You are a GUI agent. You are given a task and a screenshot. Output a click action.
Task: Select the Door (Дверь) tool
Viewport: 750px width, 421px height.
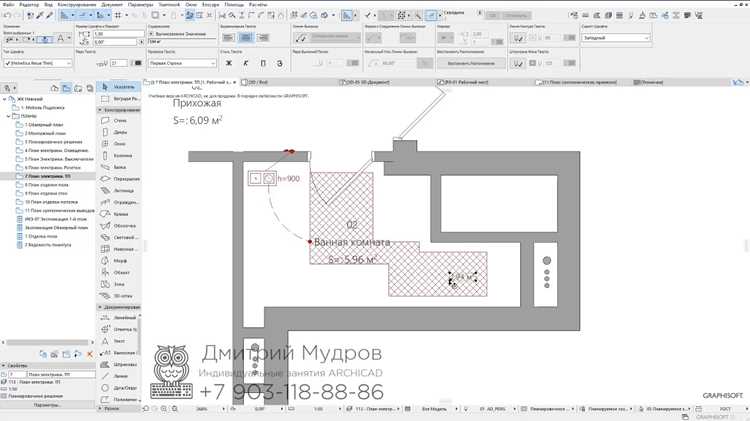click(119, 132)
